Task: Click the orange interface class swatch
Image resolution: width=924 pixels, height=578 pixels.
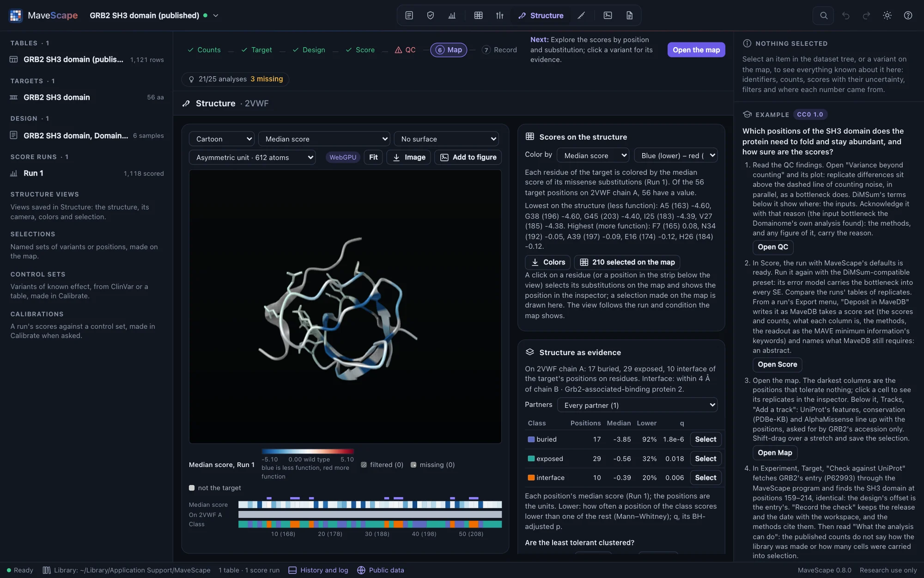Action: [x=531, y=478]
